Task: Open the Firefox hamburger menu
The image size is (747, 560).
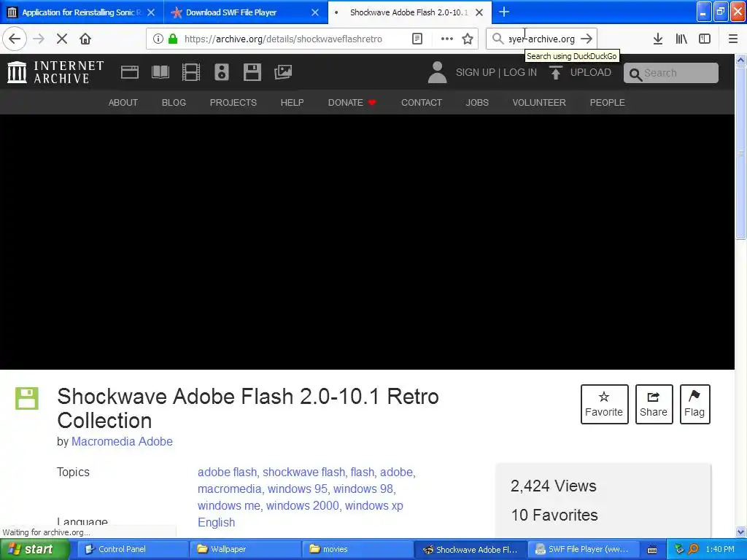Action: [733, 39]
